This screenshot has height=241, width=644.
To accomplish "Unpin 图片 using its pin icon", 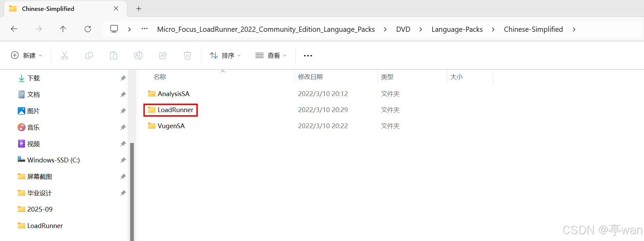I will pyautogui.click(x=123, y=111).
